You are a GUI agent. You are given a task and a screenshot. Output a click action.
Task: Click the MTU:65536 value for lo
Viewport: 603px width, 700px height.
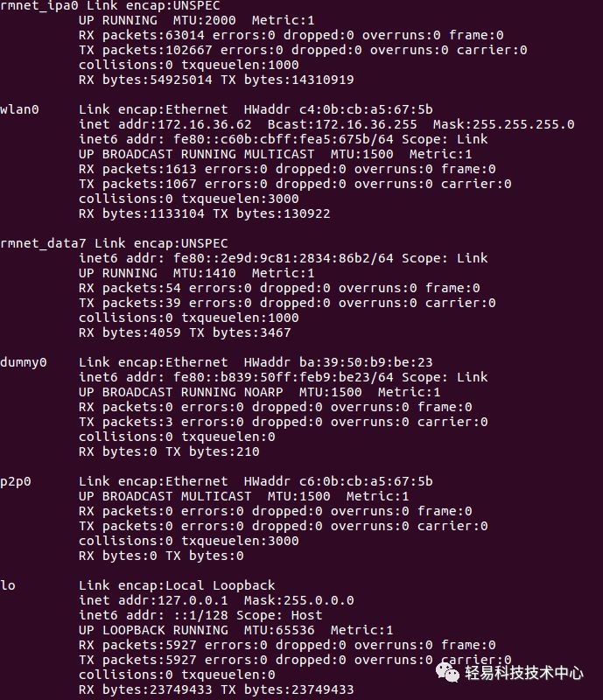279,630
